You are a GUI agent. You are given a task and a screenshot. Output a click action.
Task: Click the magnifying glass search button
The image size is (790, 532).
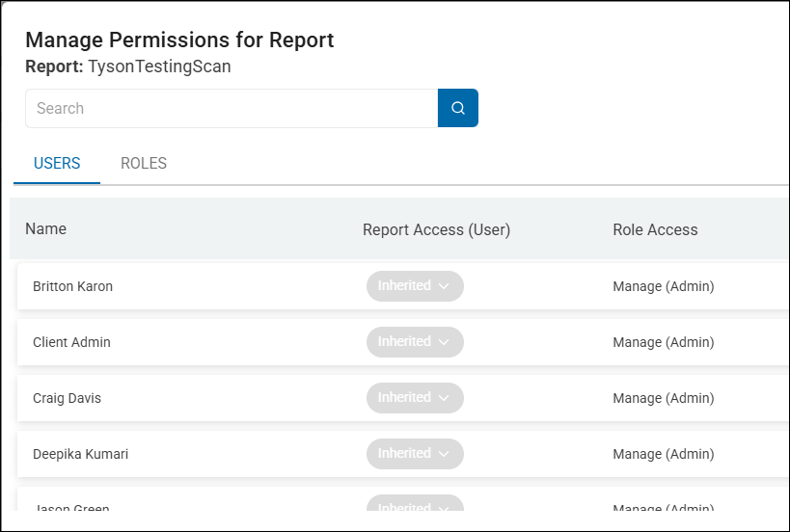click(x=457, y=108)
